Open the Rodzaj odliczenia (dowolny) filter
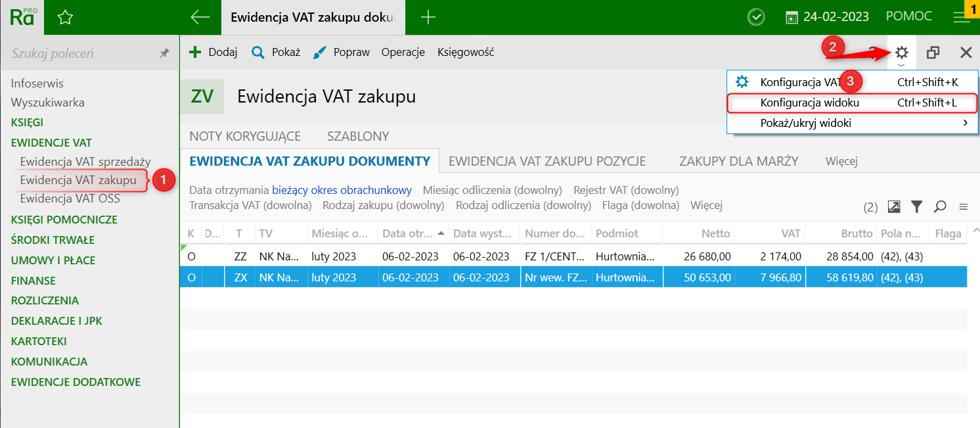This screenshot has width=980, height=428. point(523,205)
